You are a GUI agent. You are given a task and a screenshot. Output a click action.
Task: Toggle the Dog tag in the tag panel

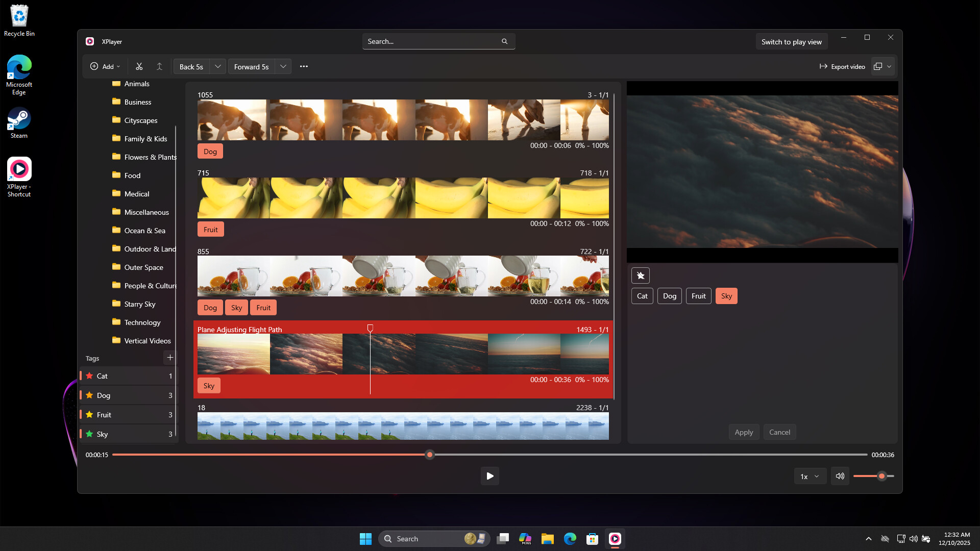(x=669, y=296)
